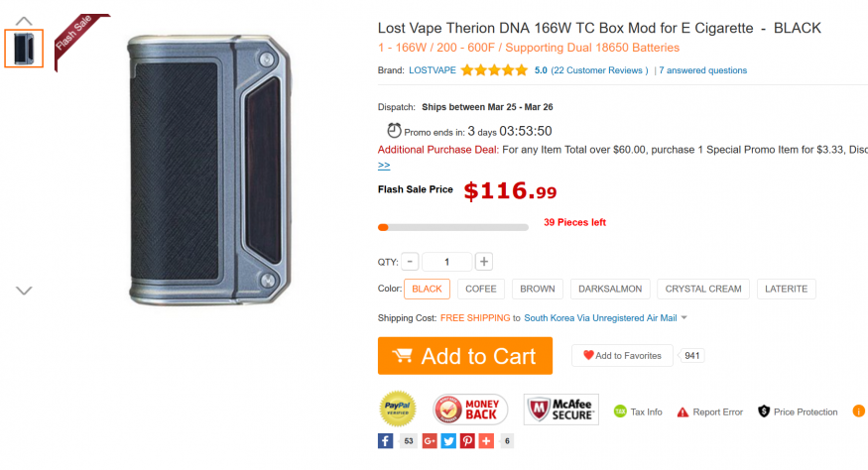Increase quantity with plus button
This screenshot has height=470, width=868.
[483, 262]
